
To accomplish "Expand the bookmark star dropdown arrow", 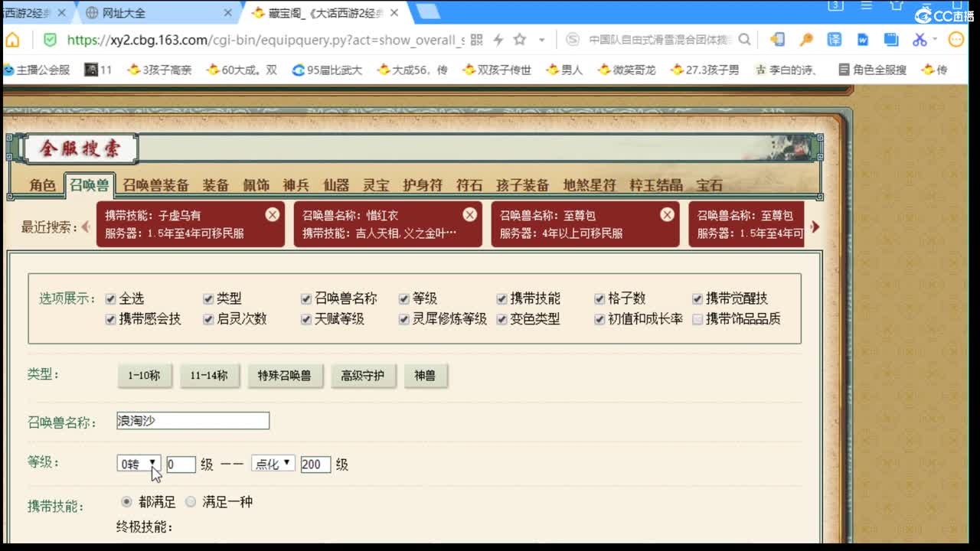I will [x=542, y=40].
